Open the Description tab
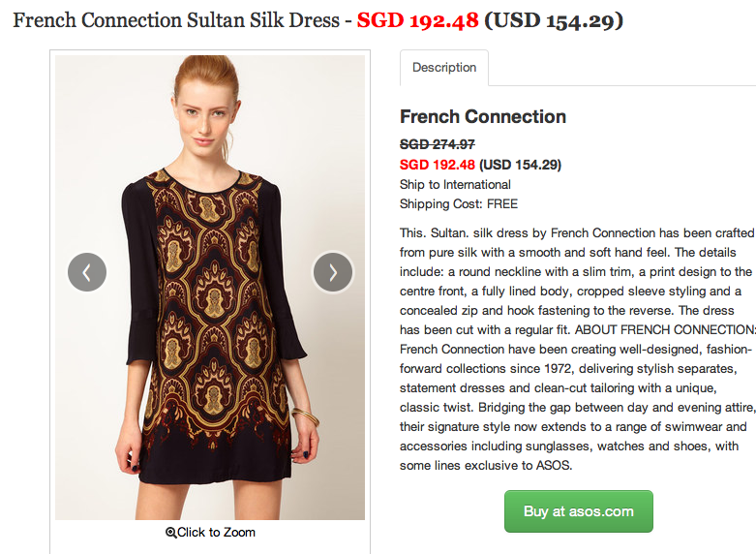The height and width of the screenshot is (554, 756). coord(444,68)
